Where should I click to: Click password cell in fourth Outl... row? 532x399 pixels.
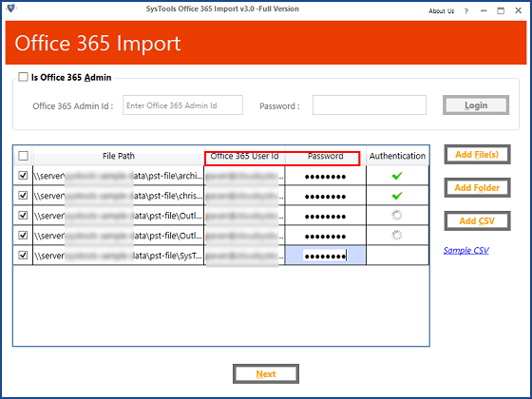tap(325, 236)
